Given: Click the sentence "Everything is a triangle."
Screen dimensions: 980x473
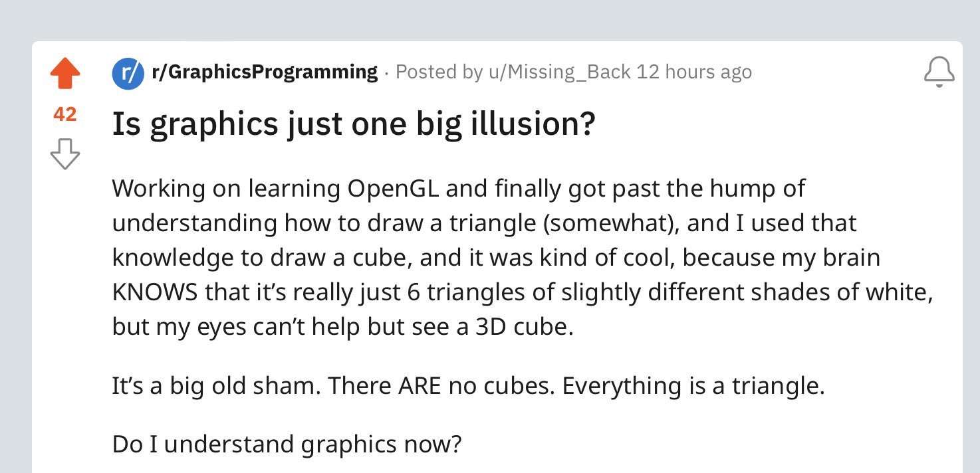Looking at the screenshot, I should pos(693,386).
